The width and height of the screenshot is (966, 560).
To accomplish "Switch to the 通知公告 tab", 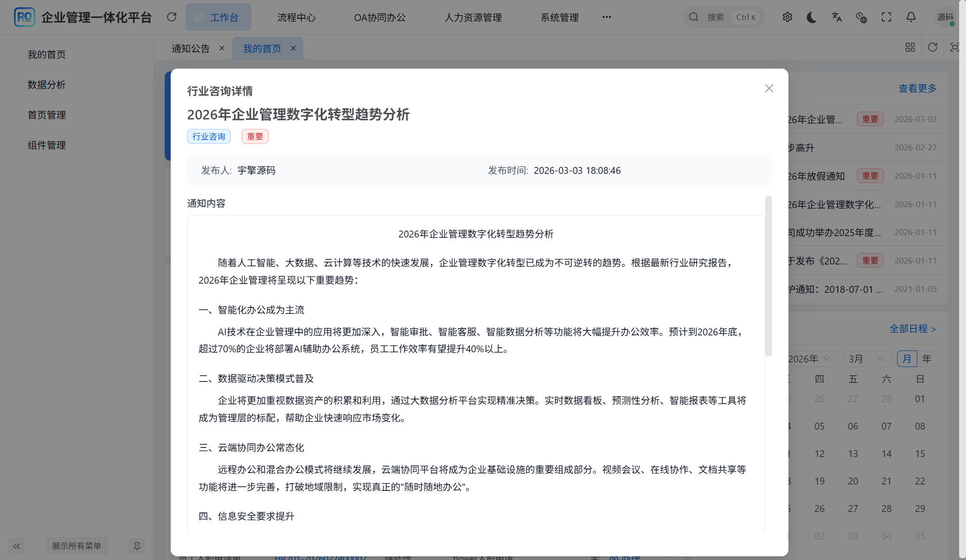I will click(x=190, y=48).
